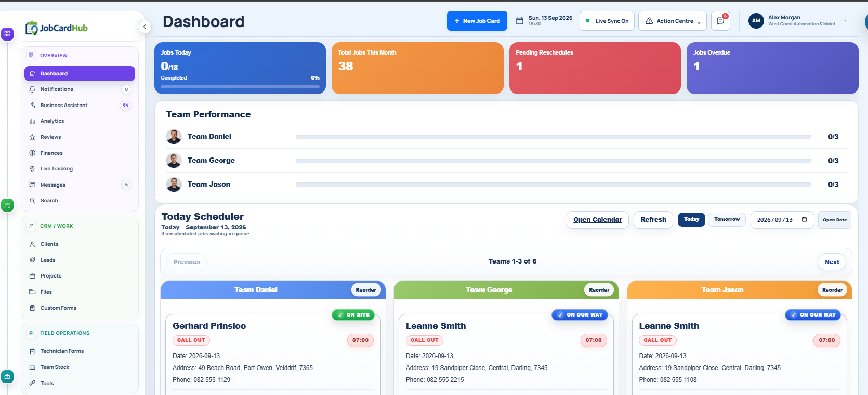Click the Live Tracking pin icon

32,169
